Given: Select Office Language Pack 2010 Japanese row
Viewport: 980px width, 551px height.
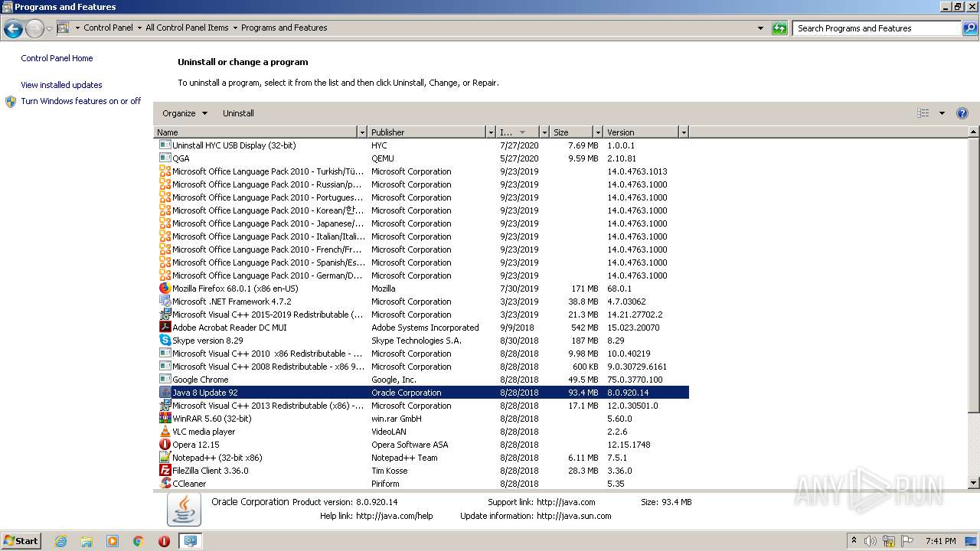Looking at the screenshot, I should click(x=421, y=223).
